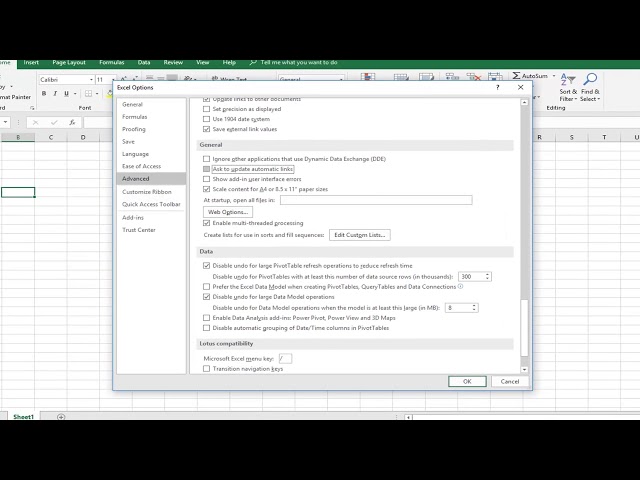
Task: Open the Insert ribbon tab
Action: point(31,62)
